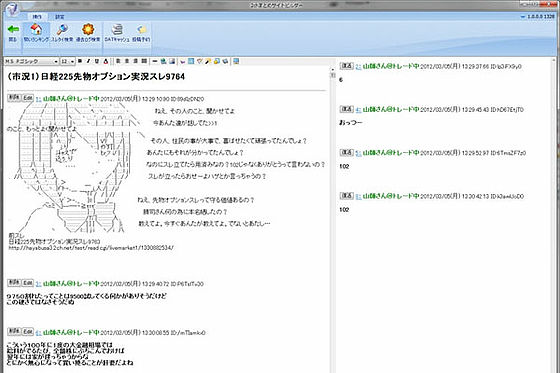Click 削除 on the 13:30:08 post

(x=14, y=331)
